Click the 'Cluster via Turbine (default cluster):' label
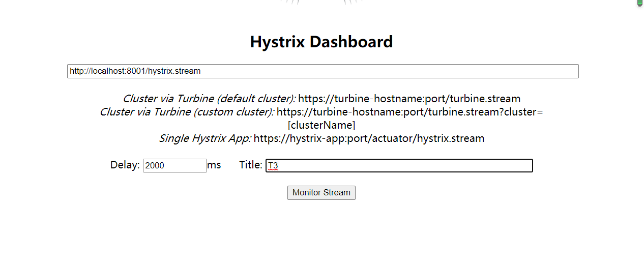Viewport: 644px width, 263px height. pyautogui.click(x=209, y=99)
